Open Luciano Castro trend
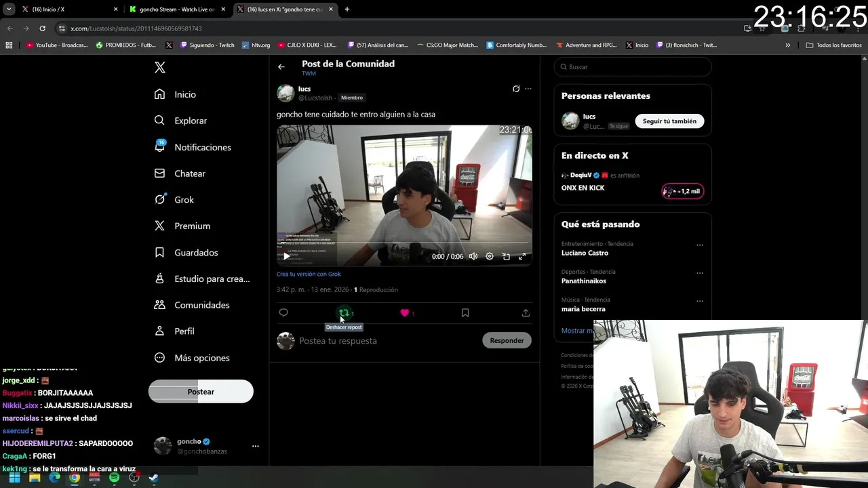Viewport: 868px width, 488px height. pos(585,253)
